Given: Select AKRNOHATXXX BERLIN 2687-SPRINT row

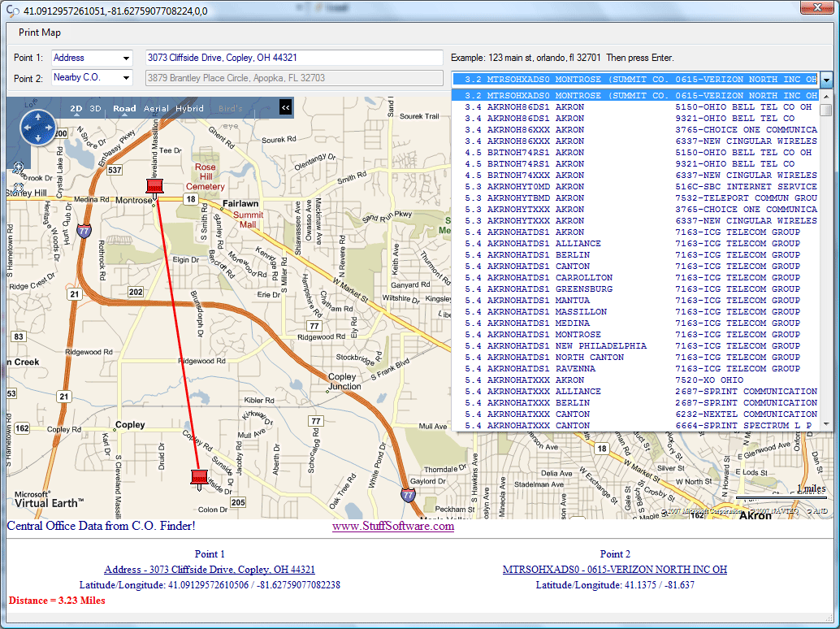Looking at the screenshot, I should 636,403.
